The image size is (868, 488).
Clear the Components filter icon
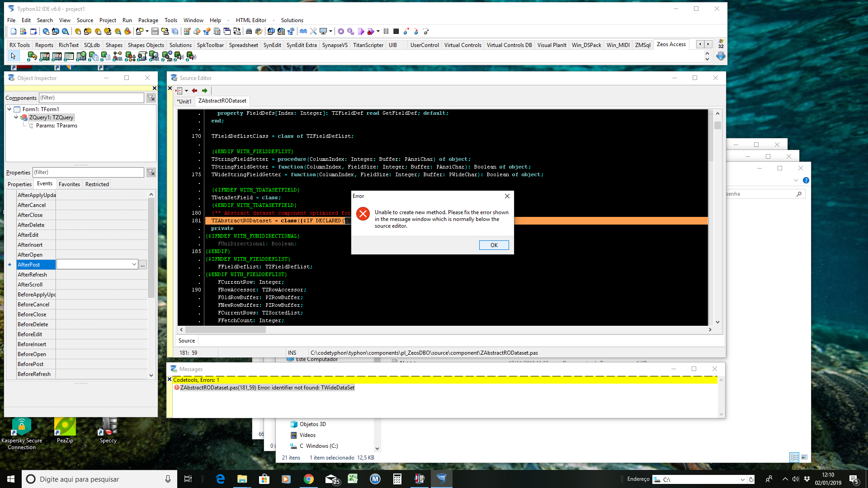pyautogui.click(x=151, y=98)
